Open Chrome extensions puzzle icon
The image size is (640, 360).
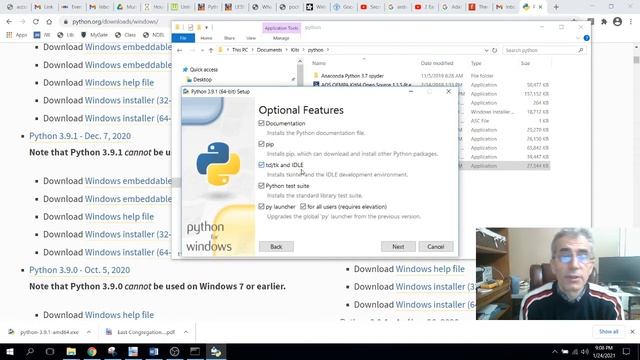pos(604,22)
